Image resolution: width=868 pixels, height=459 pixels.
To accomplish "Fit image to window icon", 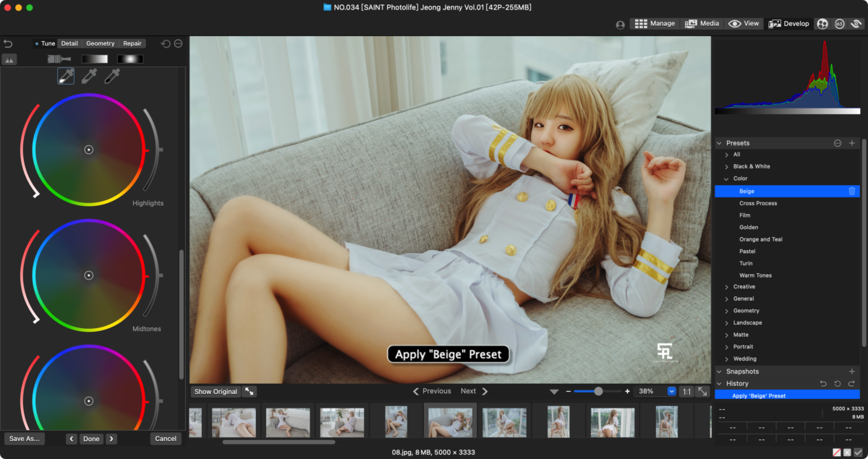I will click(702, 392).
